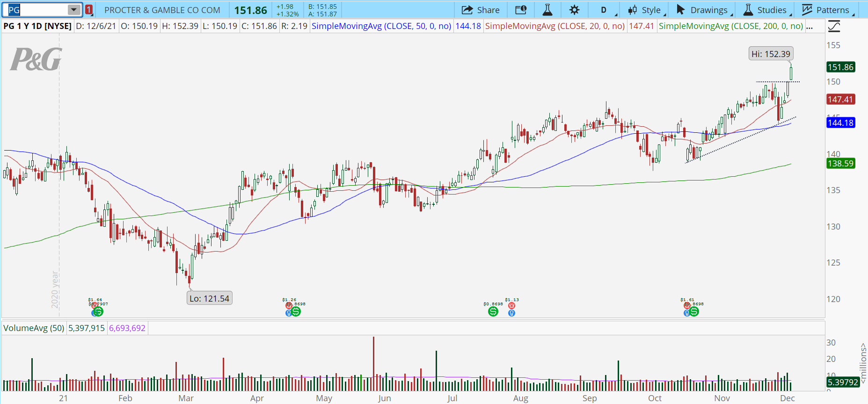868x404 pixels.
Task: Click the 200-period SimpleMovingAvg study label
Action: [731, 26]
